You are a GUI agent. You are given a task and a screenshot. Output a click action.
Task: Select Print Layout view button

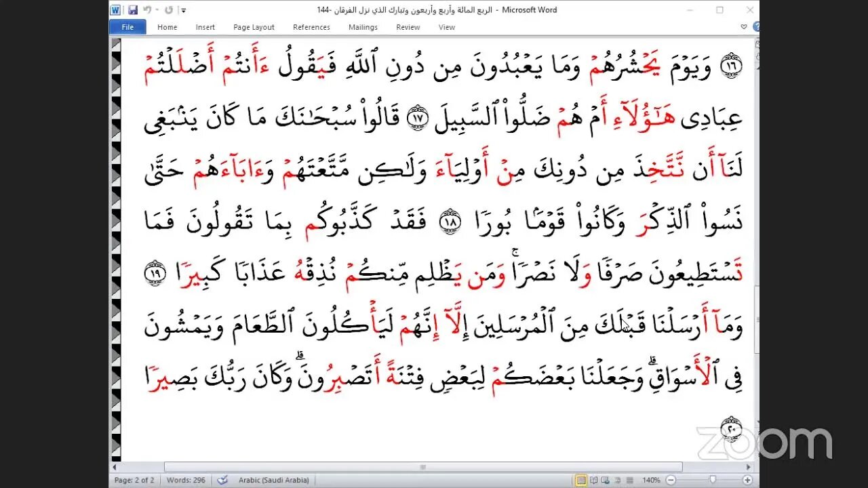(581, 480)
